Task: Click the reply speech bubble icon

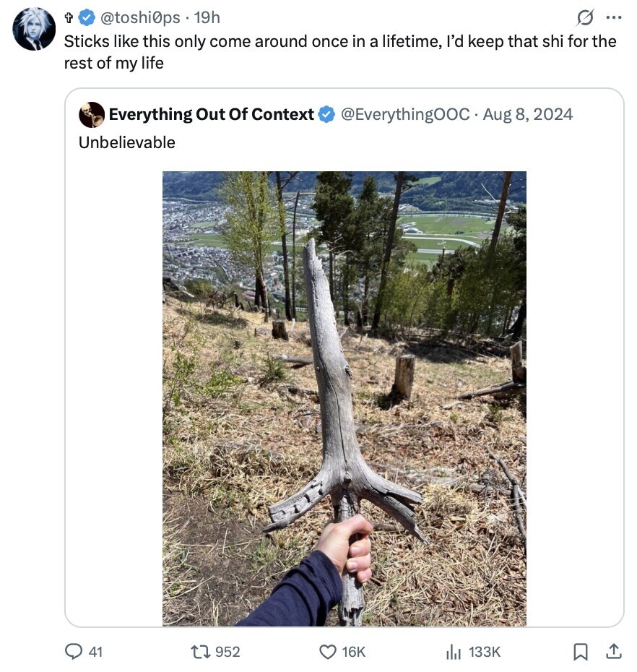Action: tap(74, 651)
